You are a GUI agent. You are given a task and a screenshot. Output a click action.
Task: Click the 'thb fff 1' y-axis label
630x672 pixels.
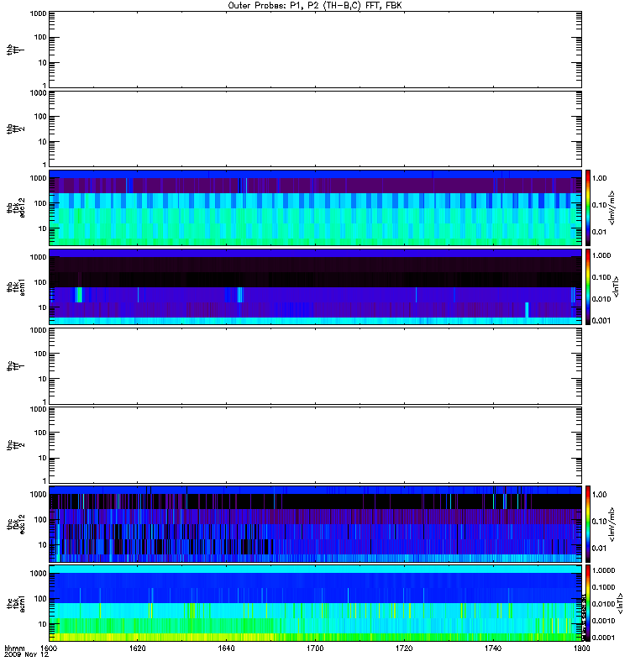coord(16,50)
